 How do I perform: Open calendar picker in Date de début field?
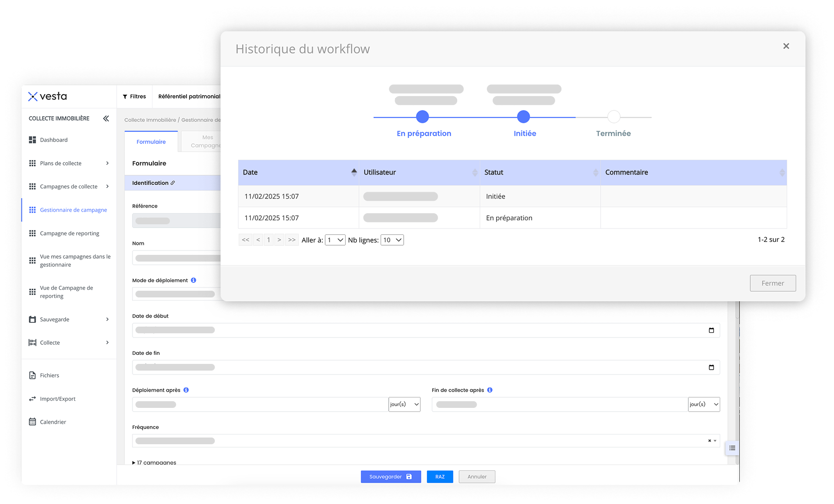coord(711,330)
